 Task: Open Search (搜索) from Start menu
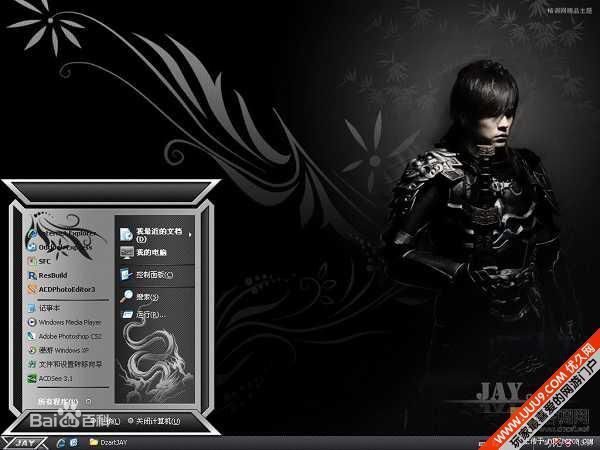point(139,297)
